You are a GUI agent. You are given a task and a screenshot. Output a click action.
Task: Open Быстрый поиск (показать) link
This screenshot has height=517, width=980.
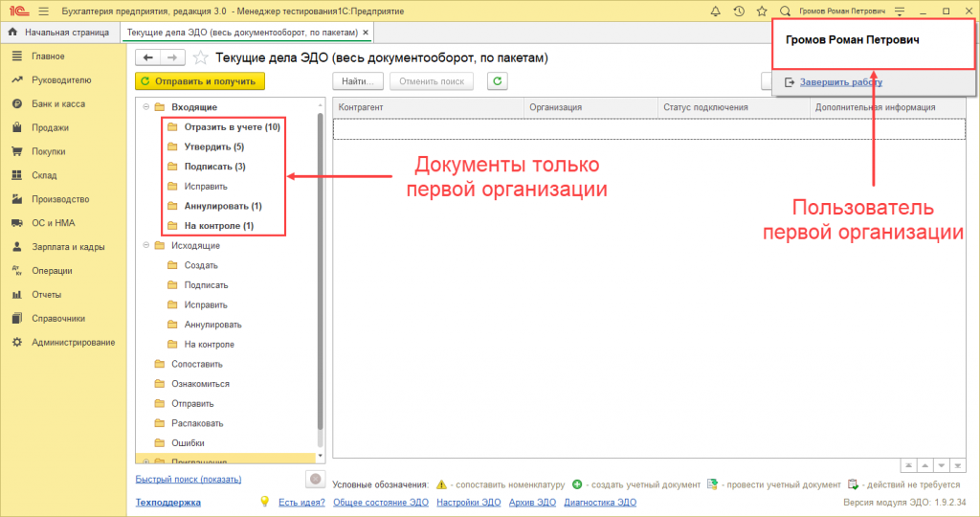189,479
